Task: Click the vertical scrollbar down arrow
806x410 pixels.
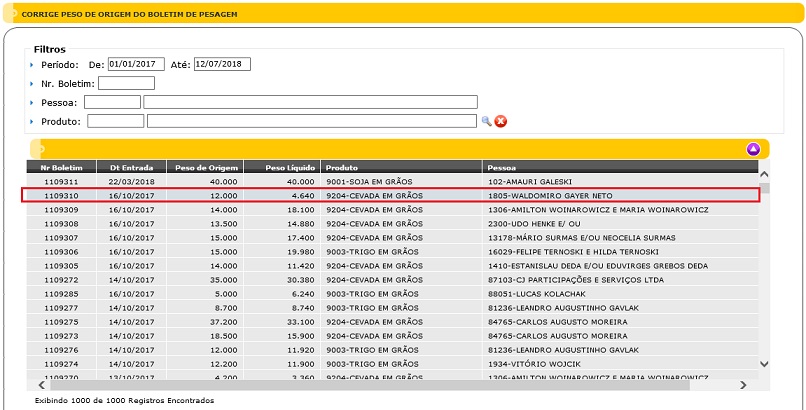Action: pyautogui.click(x=764, y=366)
